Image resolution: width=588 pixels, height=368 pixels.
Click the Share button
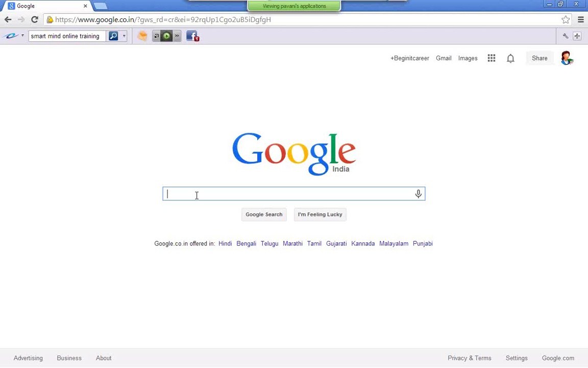pos(539,58)
